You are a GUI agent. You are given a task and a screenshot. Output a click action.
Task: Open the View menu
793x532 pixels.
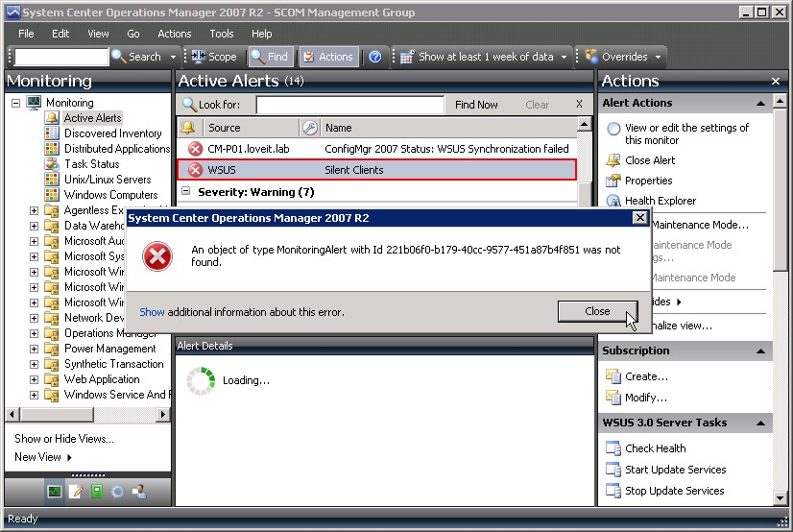click(98, 34)
